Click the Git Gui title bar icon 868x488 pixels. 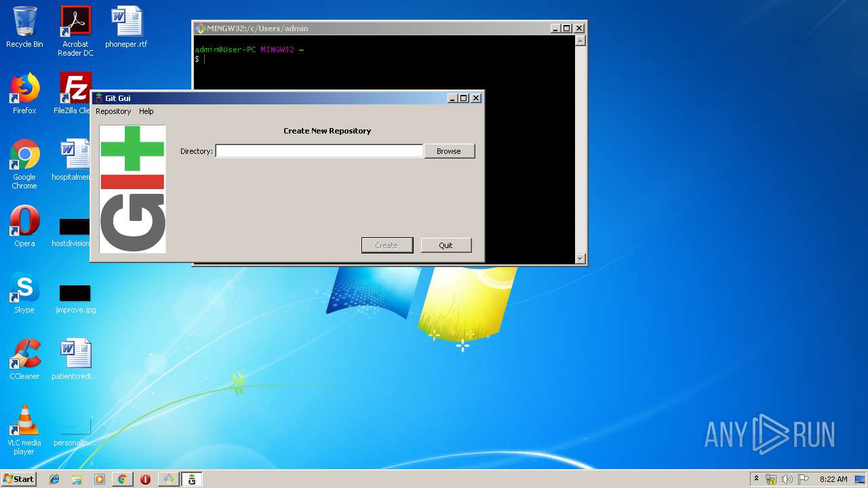pyautogui.click(x=98, y=98)
